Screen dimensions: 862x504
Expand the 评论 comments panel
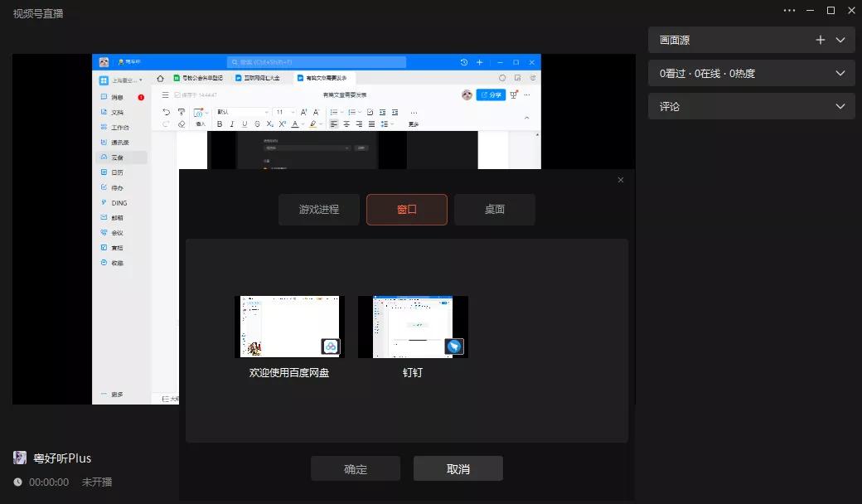point(841,106)
